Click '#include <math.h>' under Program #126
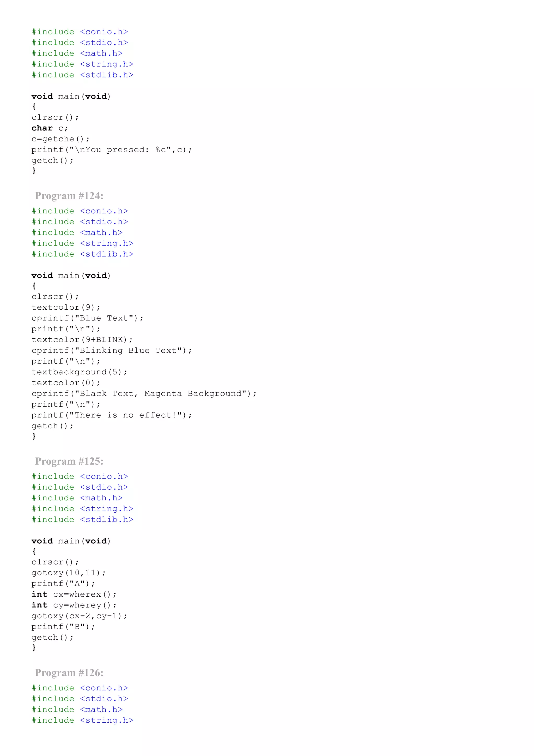The image size is (534, 756). 77,710
